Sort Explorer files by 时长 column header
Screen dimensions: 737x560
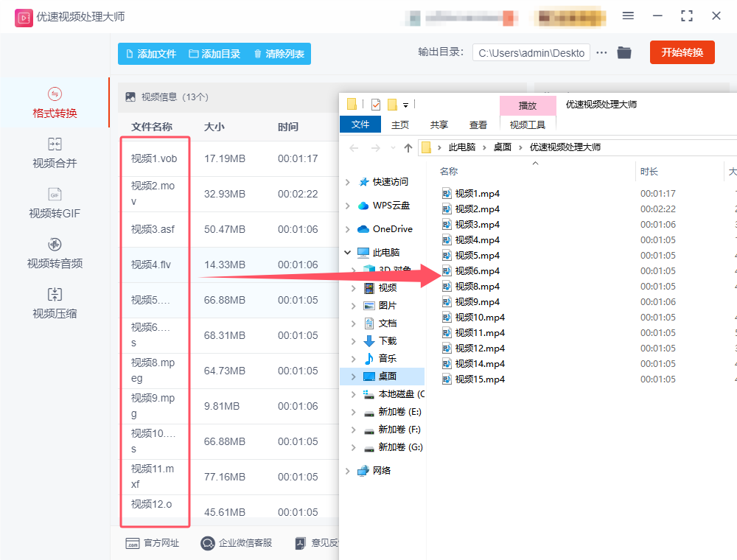pos(649,172)
